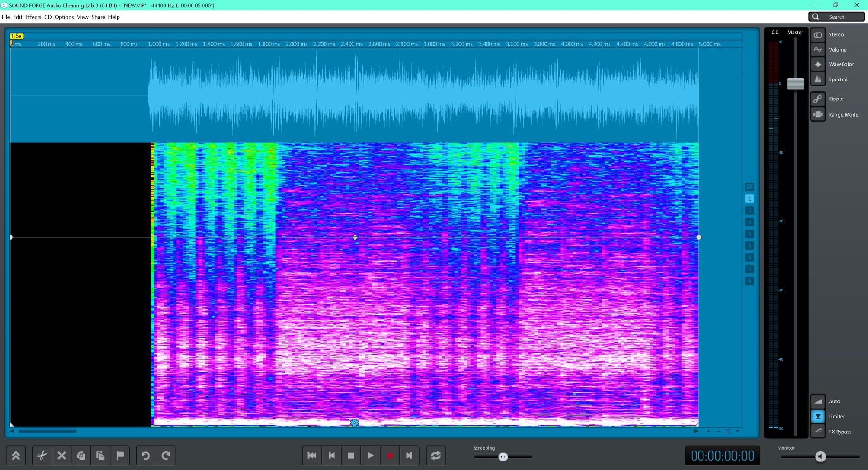
Task: Toggle Stereo mode
Action: [818, 35]
